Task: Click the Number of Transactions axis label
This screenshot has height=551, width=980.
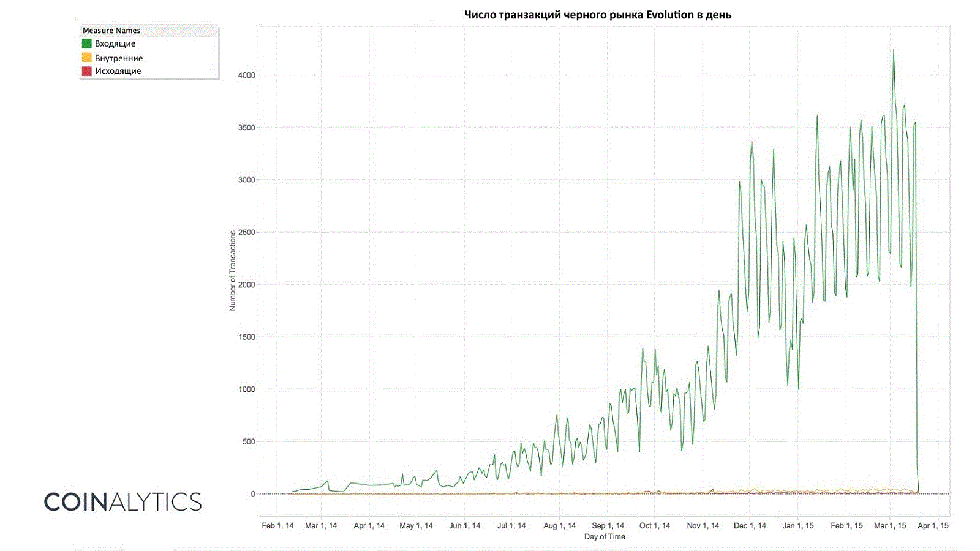Action: (232, 271)
